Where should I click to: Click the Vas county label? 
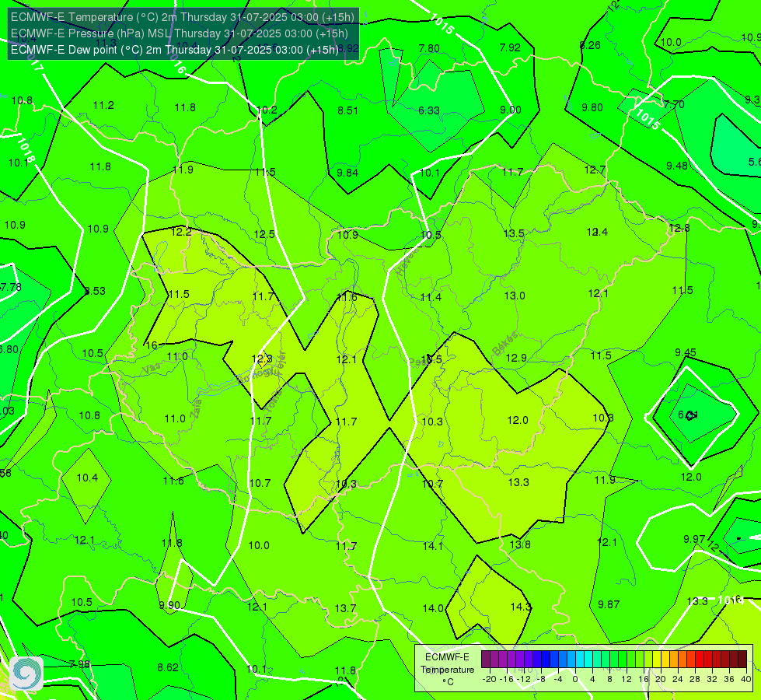click(x=152, y=369)
